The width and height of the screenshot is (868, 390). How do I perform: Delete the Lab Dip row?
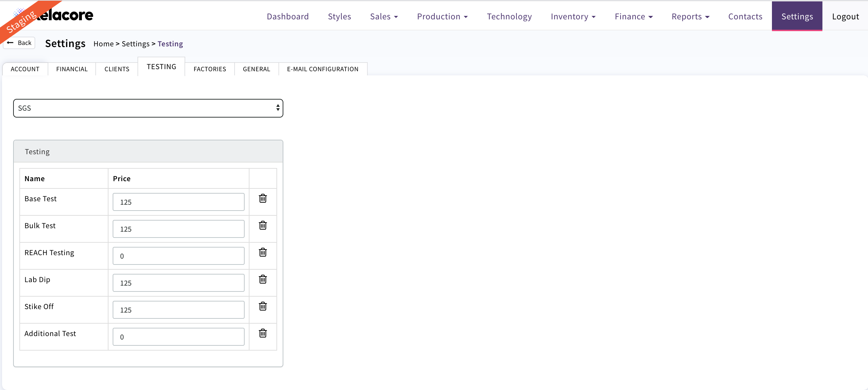point(263,279)
